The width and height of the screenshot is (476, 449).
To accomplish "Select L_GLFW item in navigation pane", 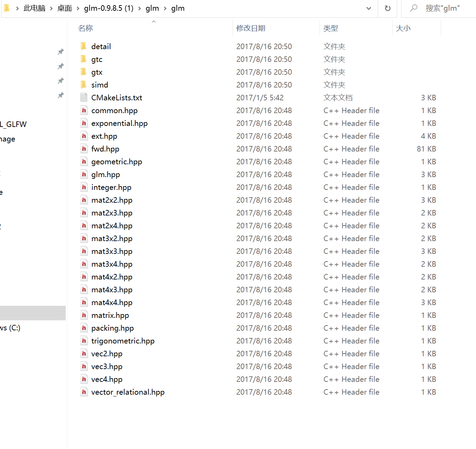I will [x=13, y=124].
